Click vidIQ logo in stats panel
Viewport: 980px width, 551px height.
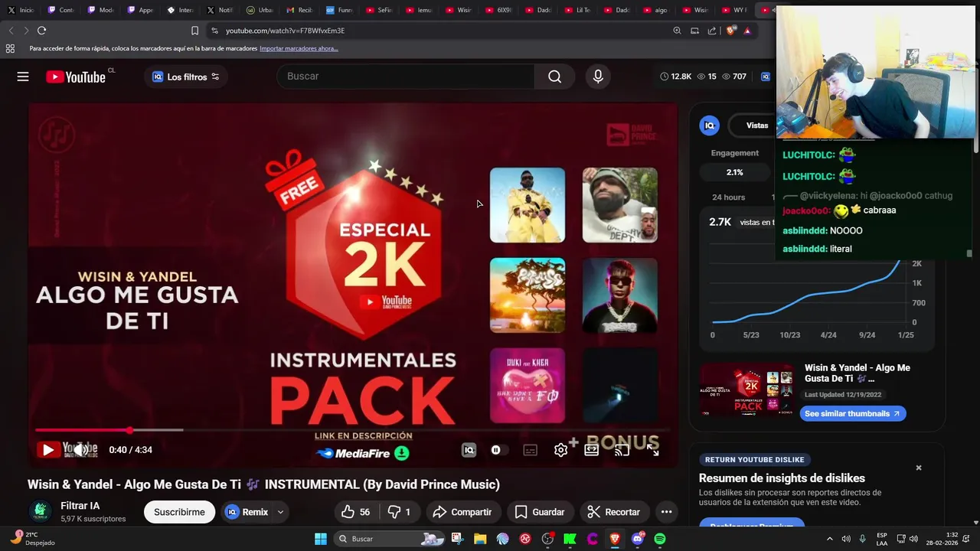[710, 126]
